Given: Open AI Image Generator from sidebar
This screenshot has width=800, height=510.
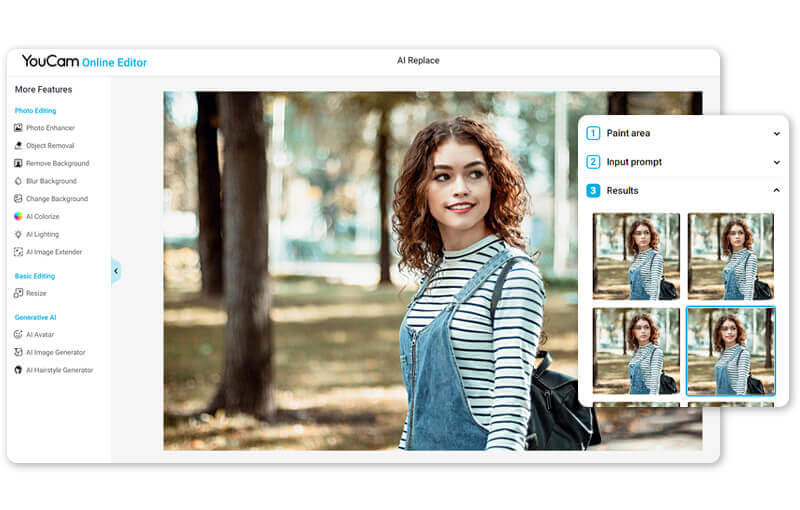Looking at the screenshot, I should [55, 352].
